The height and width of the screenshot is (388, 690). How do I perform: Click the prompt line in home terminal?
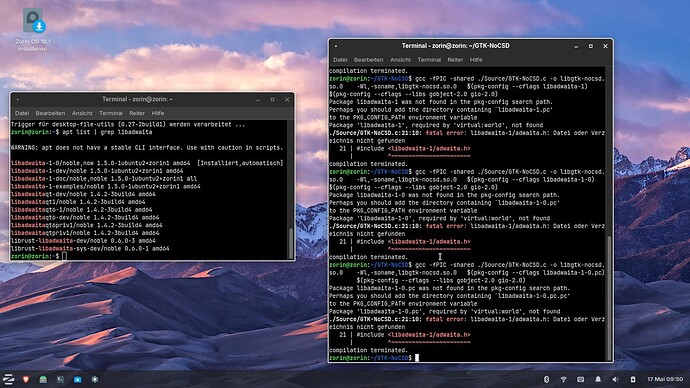[39, 256]
